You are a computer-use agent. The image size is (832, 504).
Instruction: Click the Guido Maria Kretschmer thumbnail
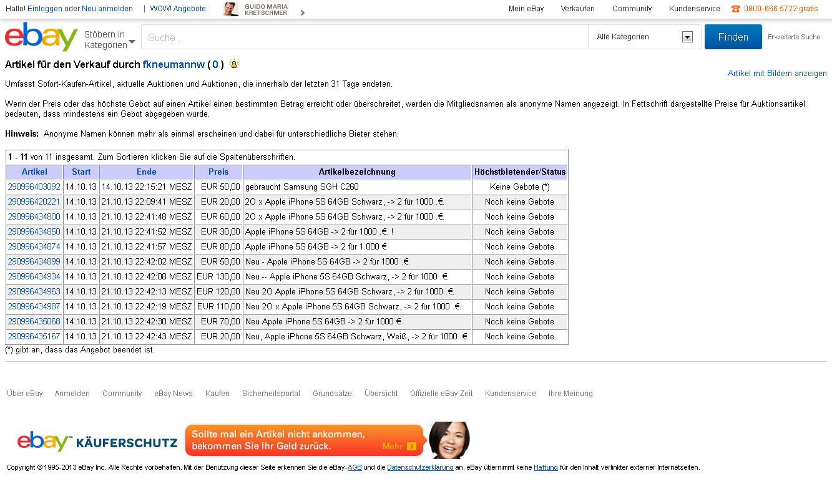[x=231, y=9]
